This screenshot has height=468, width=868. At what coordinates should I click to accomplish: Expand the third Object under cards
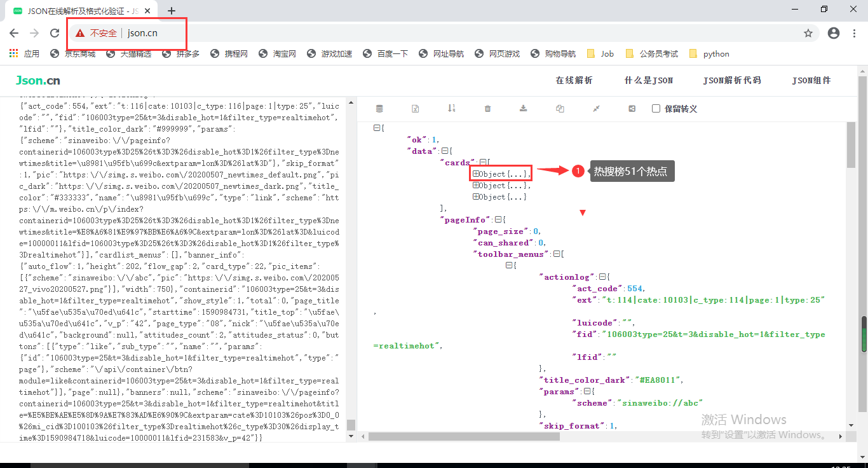tap(476, 196)
